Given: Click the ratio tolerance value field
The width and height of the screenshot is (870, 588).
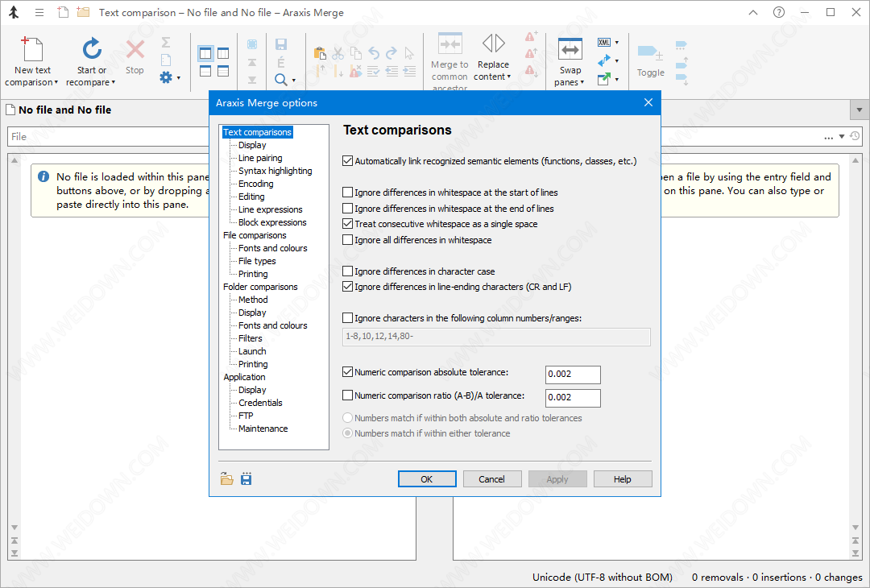Looking at the screenshot, I should [x=573, y=398].
